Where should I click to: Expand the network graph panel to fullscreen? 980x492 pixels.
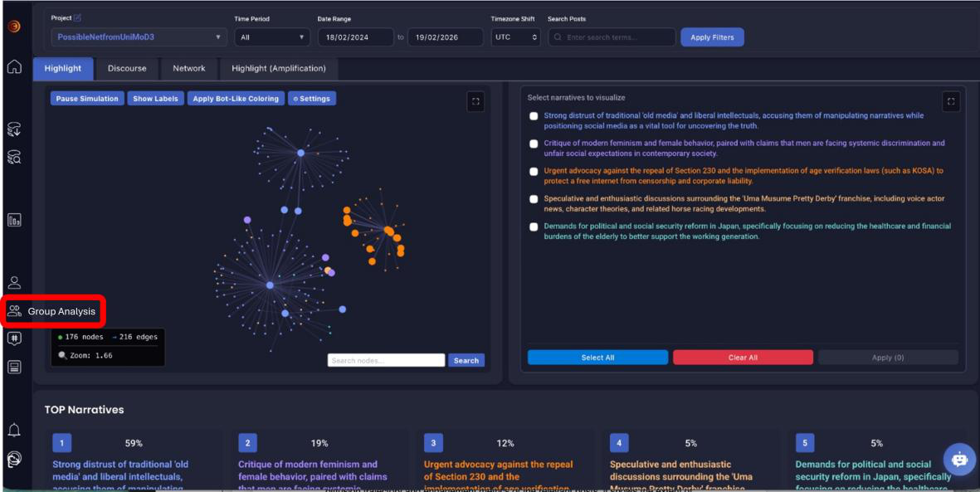475,101
